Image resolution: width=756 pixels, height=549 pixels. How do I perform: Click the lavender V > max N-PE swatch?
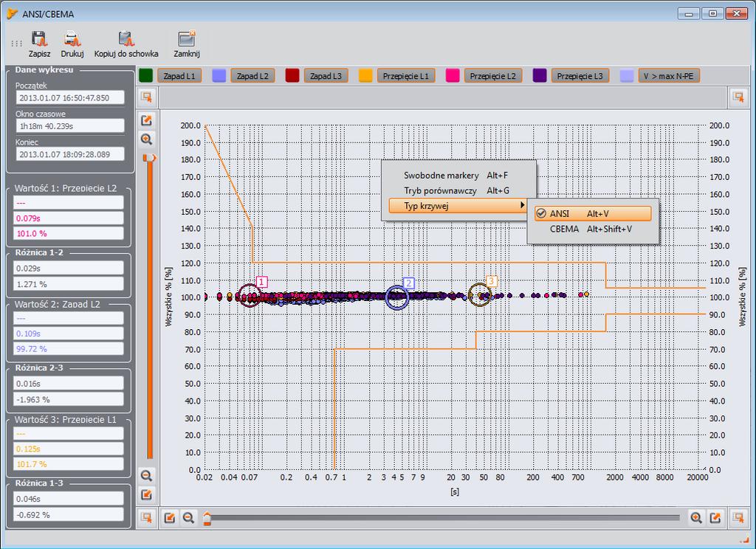tap(626, 76)
